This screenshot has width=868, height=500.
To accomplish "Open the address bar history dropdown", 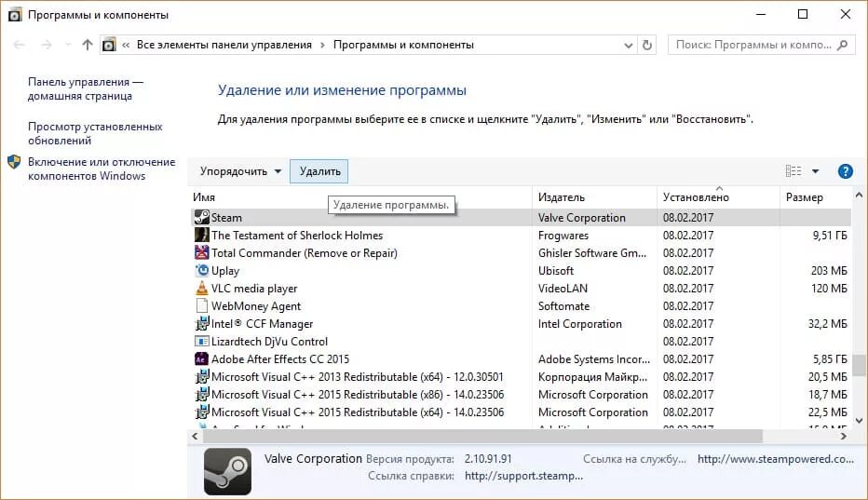I will click(629, 46).
